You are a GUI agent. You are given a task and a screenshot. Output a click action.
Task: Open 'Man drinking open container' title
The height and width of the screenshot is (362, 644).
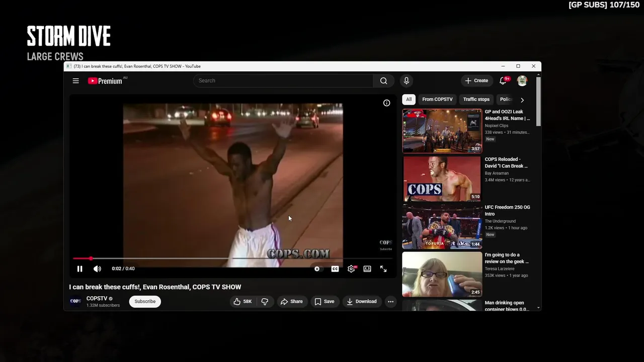[x=507, y=306]
